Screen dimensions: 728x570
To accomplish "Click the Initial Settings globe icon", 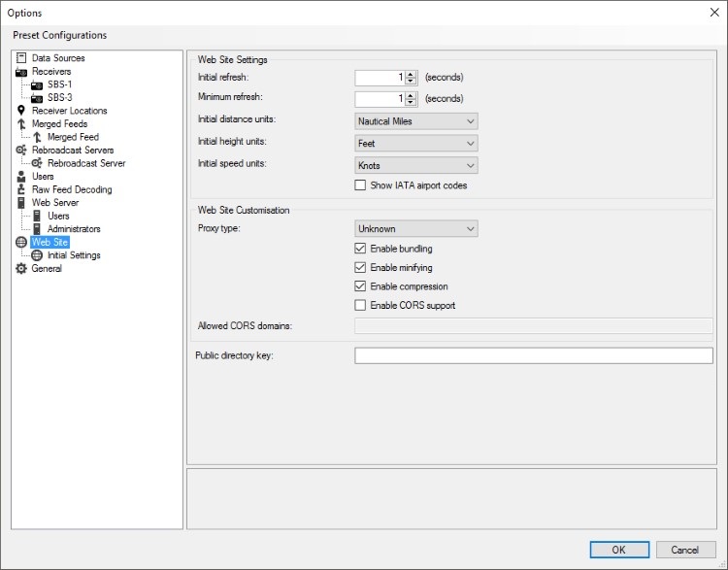I will (x=37, y=255).
